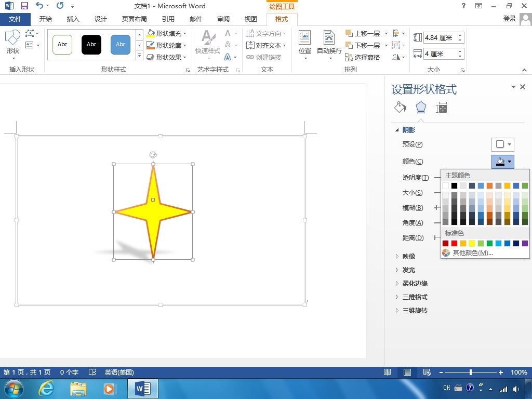Click the proofing book icon in status bar

[92, 372]
